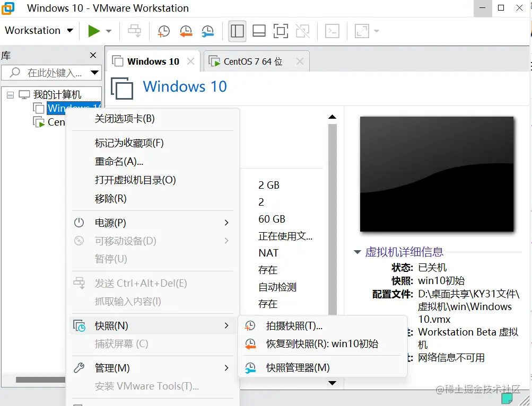The image size is (532, 406).
Task: Click the 已关机 status text
Action: [x=432, y=268]
